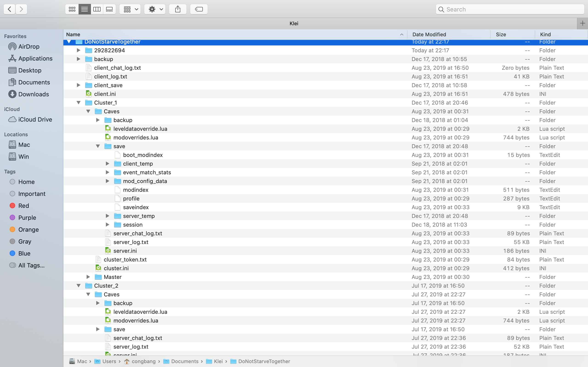Select the Red tag in the sidebar

click(24, 206)
